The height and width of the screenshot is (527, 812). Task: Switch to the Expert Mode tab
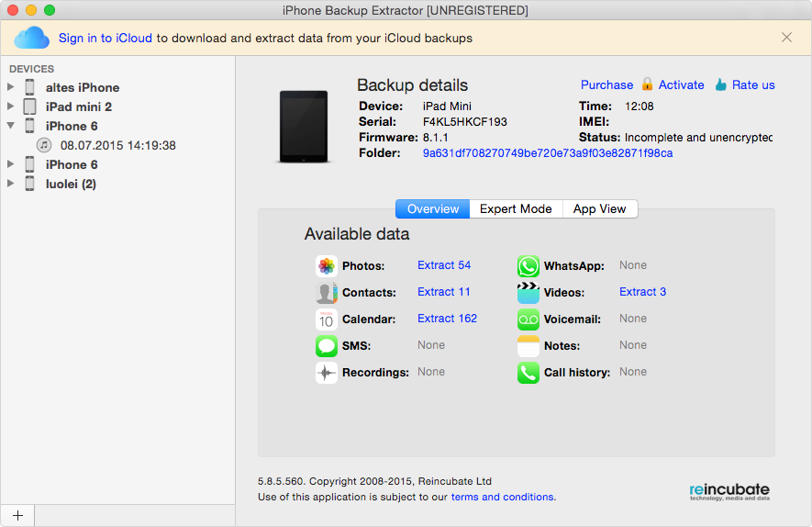[516, 208]
